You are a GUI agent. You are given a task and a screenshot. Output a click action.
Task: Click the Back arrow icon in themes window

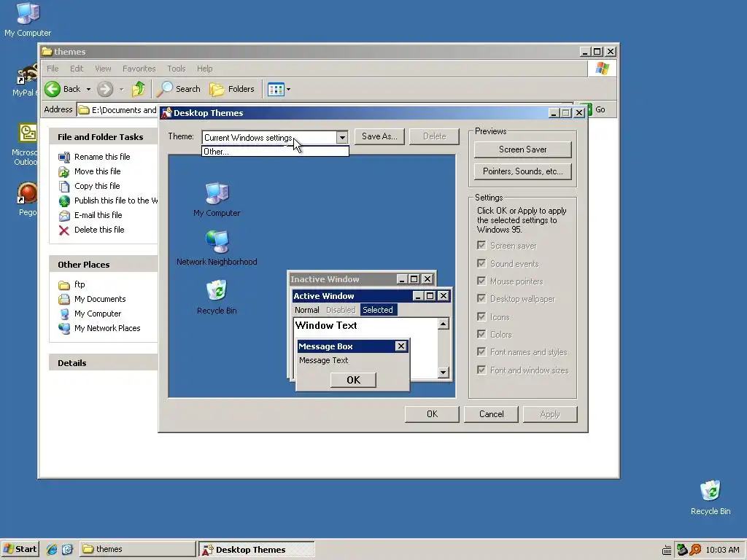click(53, 88)
